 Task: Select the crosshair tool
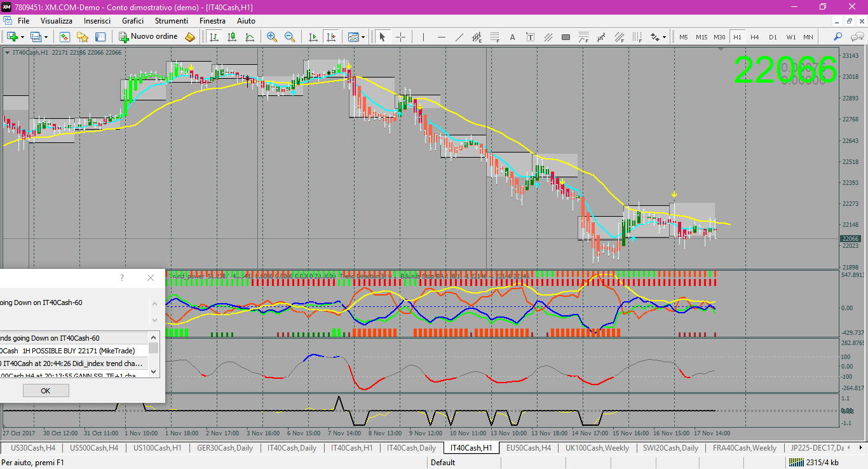point(400,37)
